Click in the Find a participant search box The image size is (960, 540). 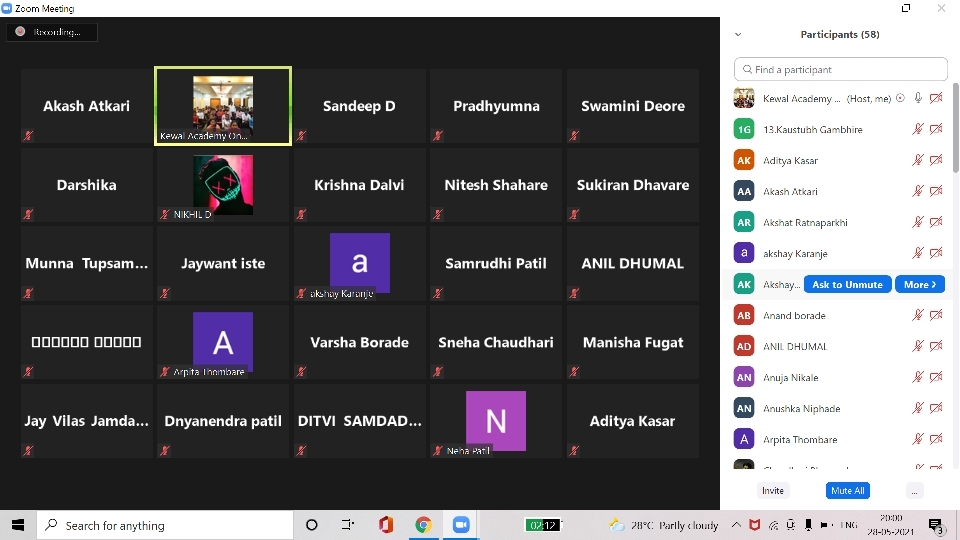tap(840, 70)
